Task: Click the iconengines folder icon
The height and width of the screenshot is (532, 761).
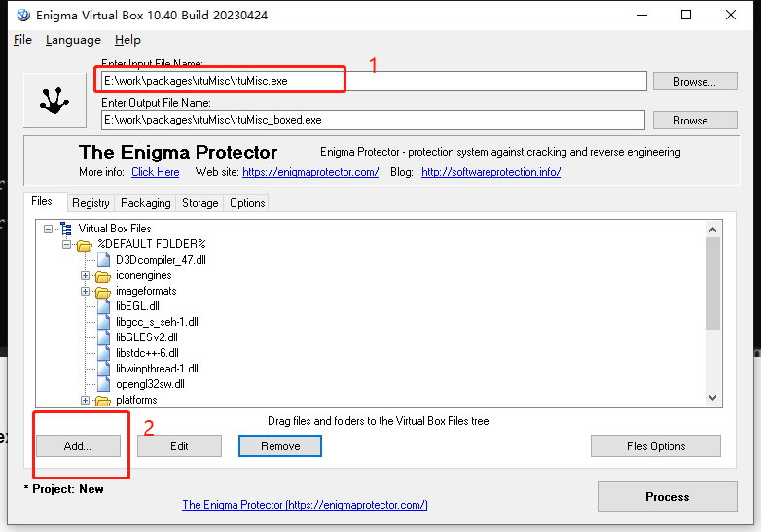Action: coord(103,276)
